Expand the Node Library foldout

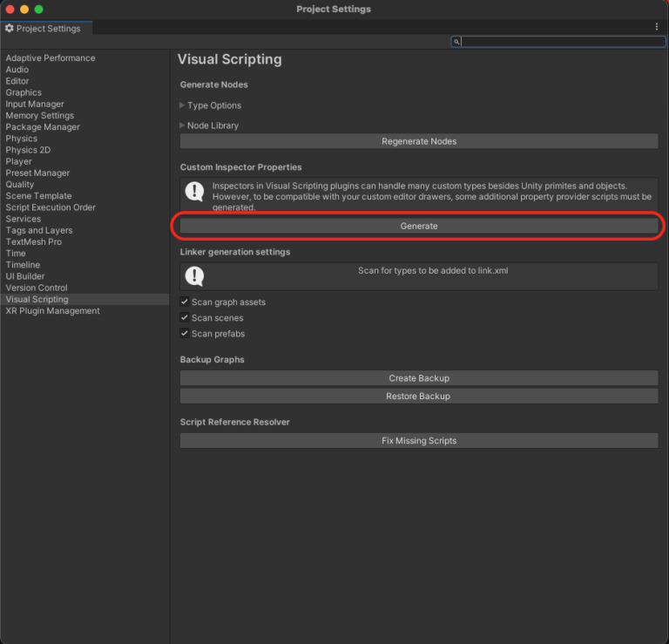(x=182, y=125)
